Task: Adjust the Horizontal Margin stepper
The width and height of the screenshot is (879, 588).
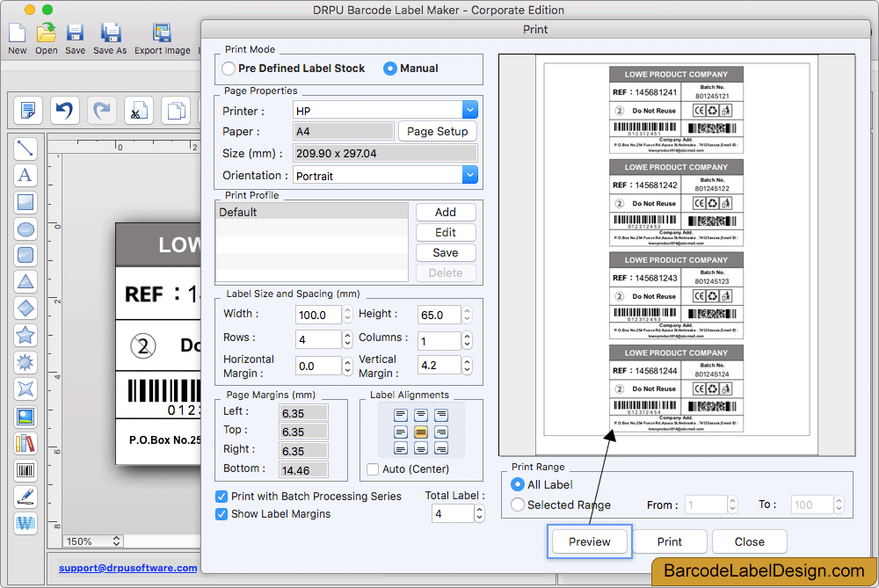Action: tap(347, 366)
